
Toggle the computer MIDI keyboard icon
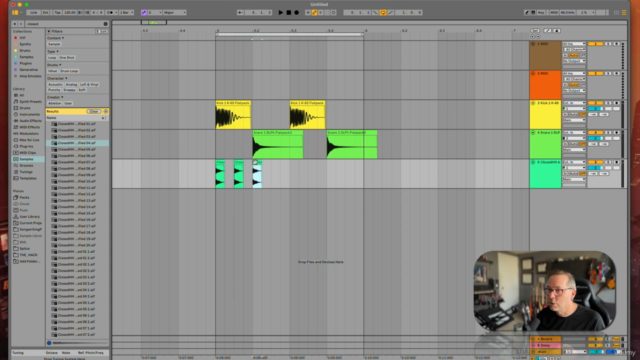pyautogui.click(x=533, y=13)
